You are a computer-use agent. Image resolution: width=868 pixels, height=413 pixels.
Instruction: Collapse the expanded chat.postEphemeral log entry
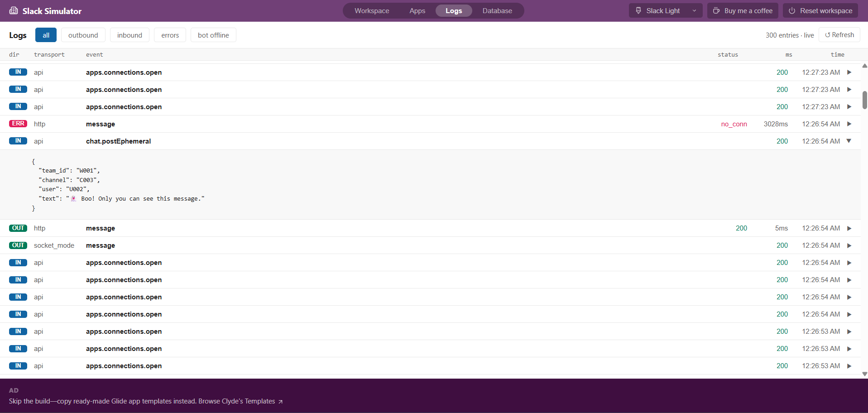(x=849, y=141)
